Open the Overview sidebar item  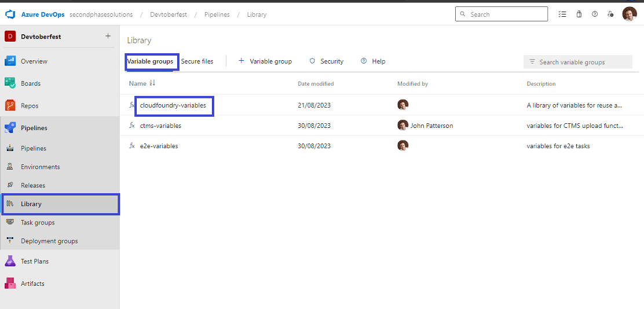(60, 61)
